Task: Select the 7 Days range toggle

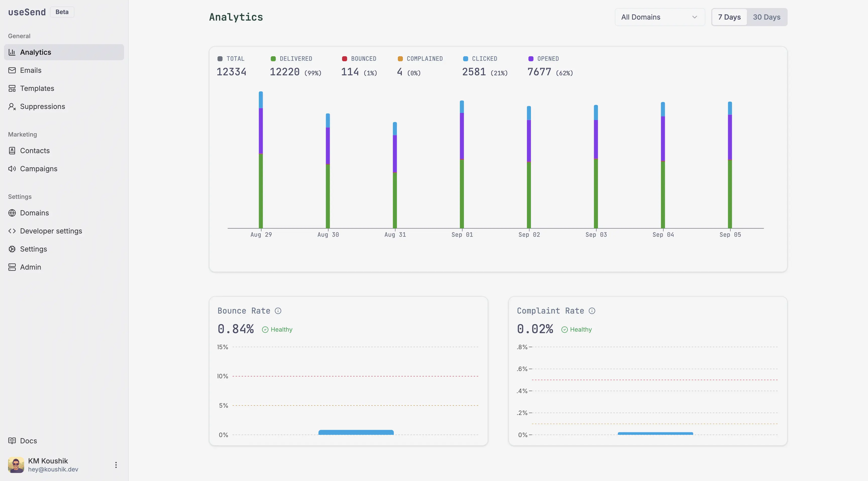Action: tap(729, 17)
